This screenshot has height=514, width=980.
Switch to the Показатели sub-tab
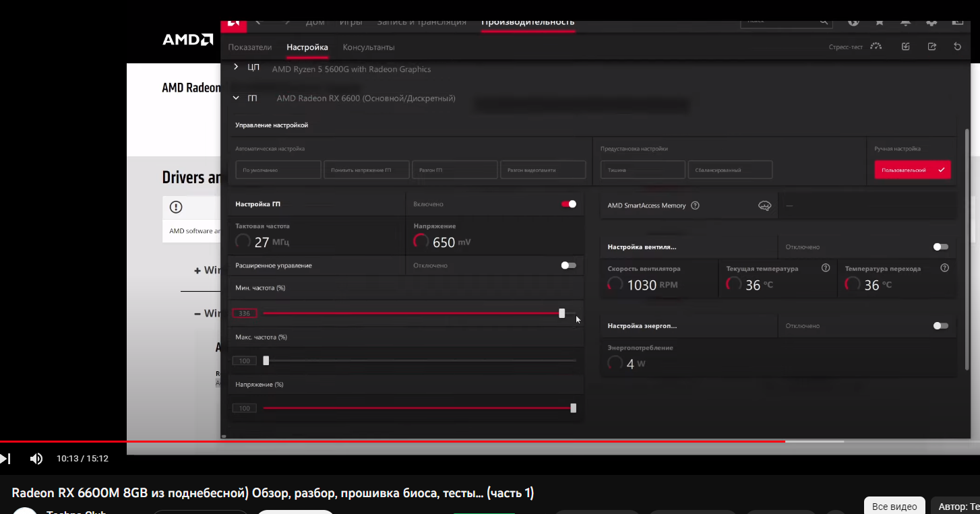point(250,47)
